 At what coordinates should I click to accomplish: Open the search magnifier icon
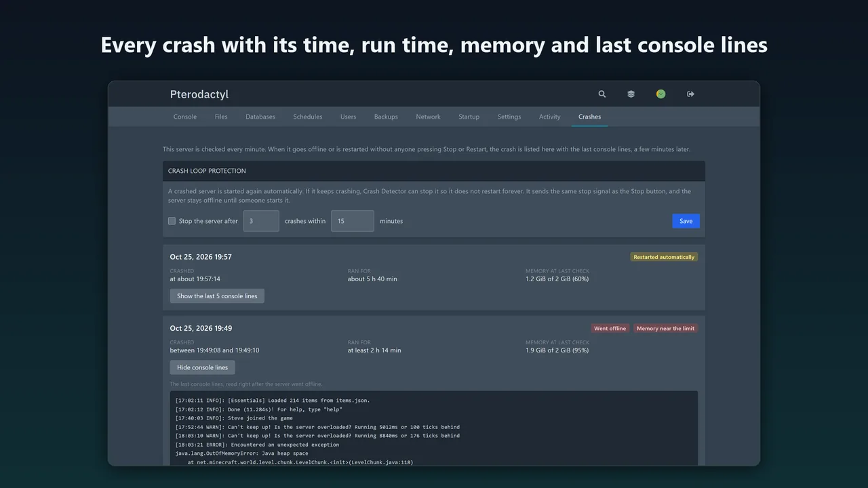point(601,94)
